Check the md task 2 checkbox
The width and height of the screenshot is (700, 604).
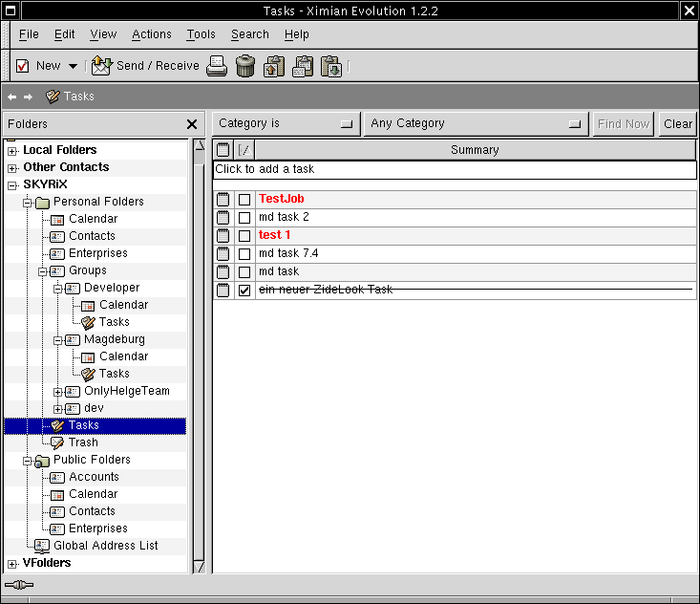[244, 218]
